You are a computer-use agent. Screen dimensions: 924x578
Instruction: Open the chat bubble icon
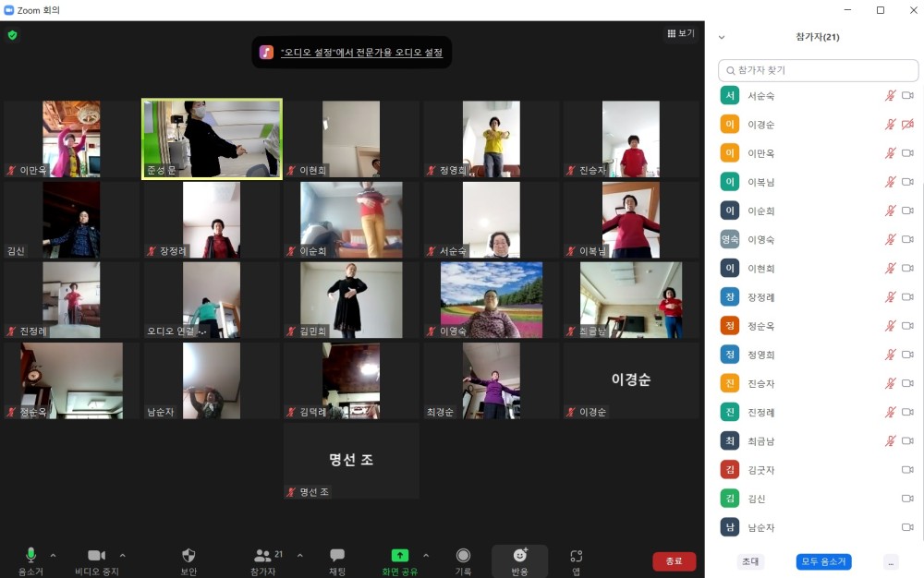click(337, 555)
